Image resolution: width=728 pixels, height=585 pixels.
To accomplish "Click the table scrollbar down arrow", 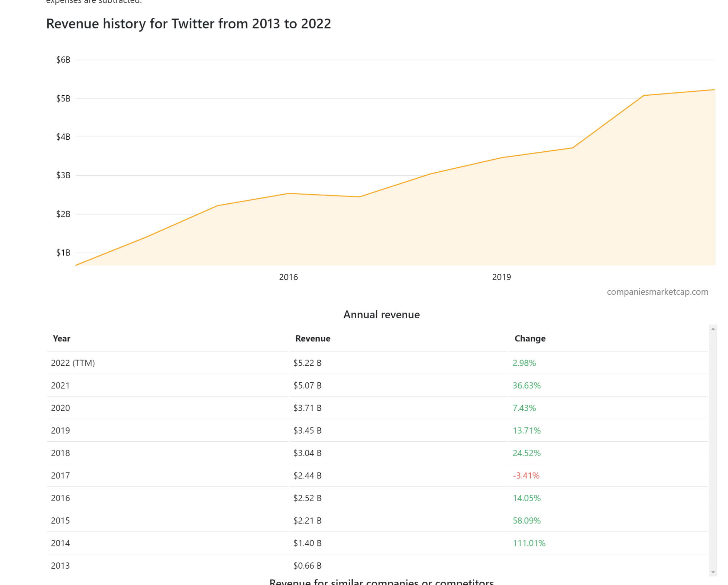I will pos(713,572).
